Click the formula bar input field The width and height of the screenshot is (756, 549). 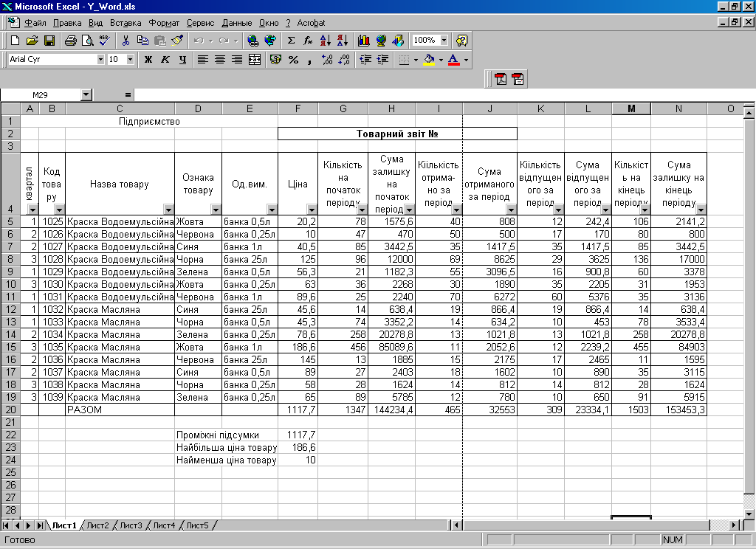click(x=444, y=95)
